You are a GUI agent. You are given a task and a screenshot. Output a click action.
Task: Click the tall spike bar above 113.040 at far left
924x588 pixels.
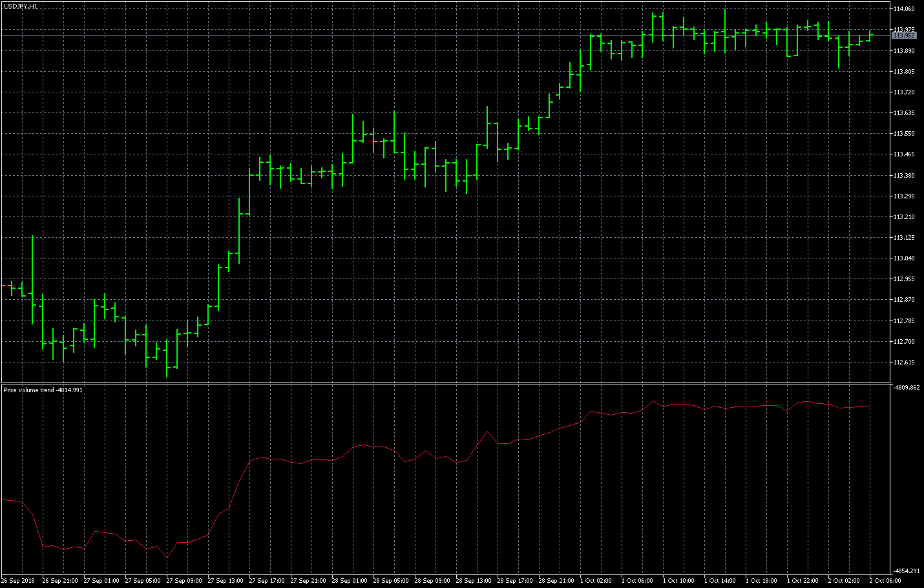pos(32,278)
